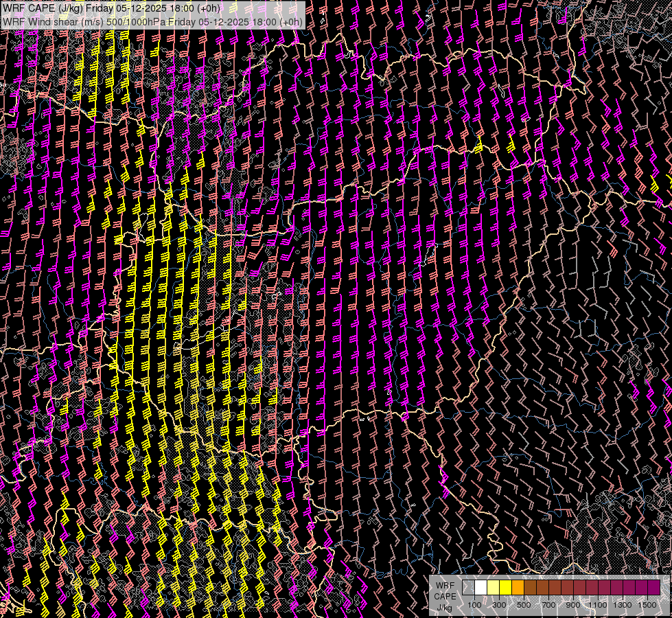The image size is (672, 618).
Task: Select the transparent leftmost legend swatch
Action: [469, 587]
